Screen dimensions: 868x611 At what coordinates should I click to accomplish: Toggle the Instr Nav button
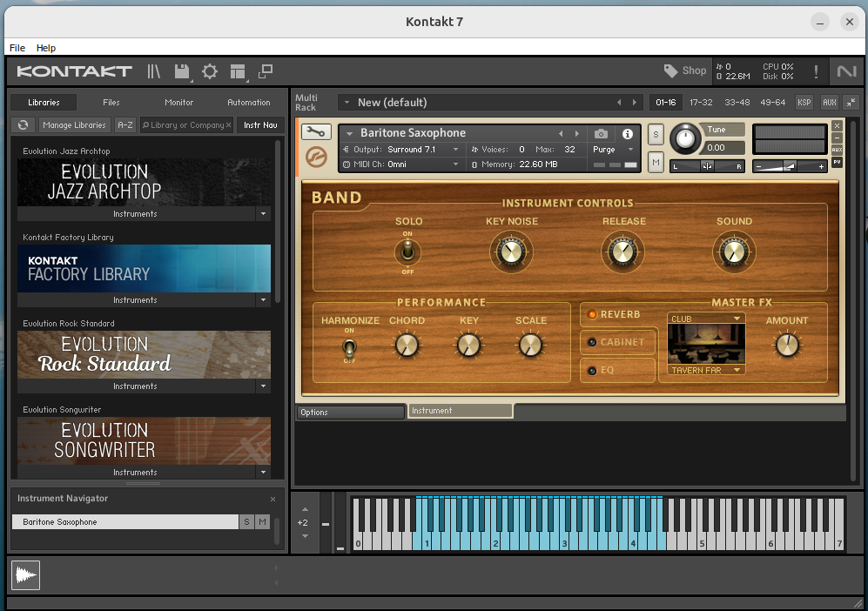pyautogui.click(x=260, y=125)
